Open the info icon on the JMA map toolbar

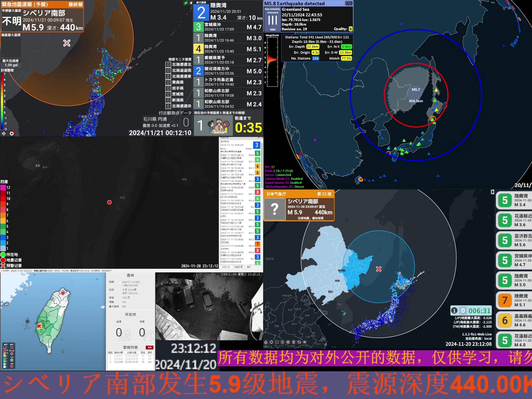(282, 342)
